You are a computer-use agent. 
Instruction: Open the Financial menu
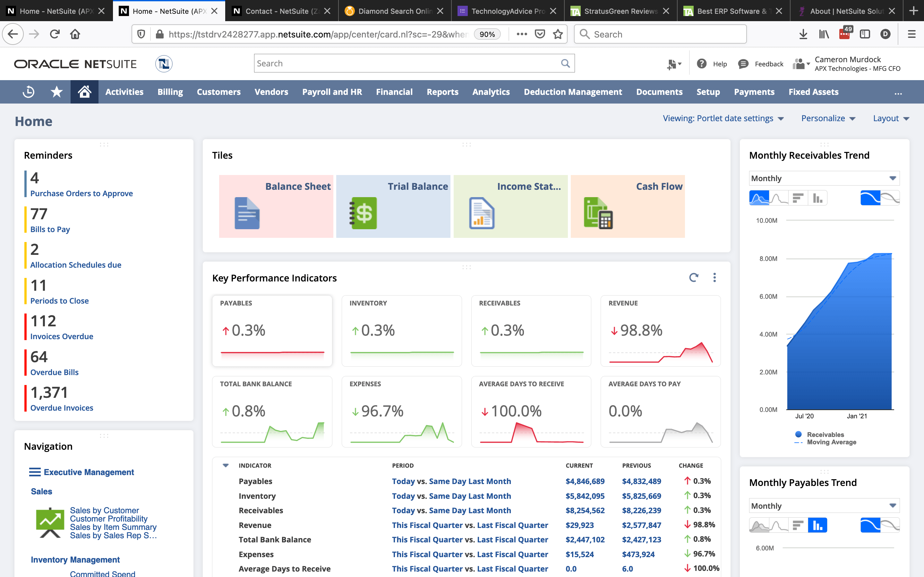(x=394, y=92)
